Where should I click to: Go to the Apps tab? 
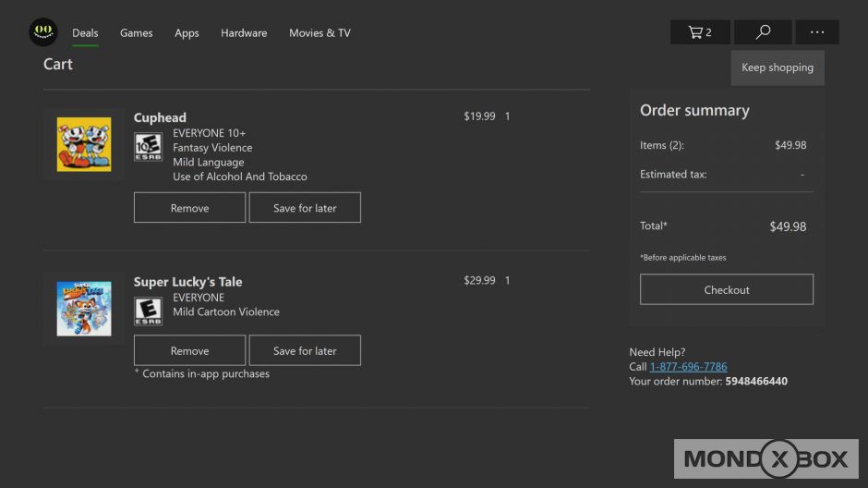(x=187, y=33)
